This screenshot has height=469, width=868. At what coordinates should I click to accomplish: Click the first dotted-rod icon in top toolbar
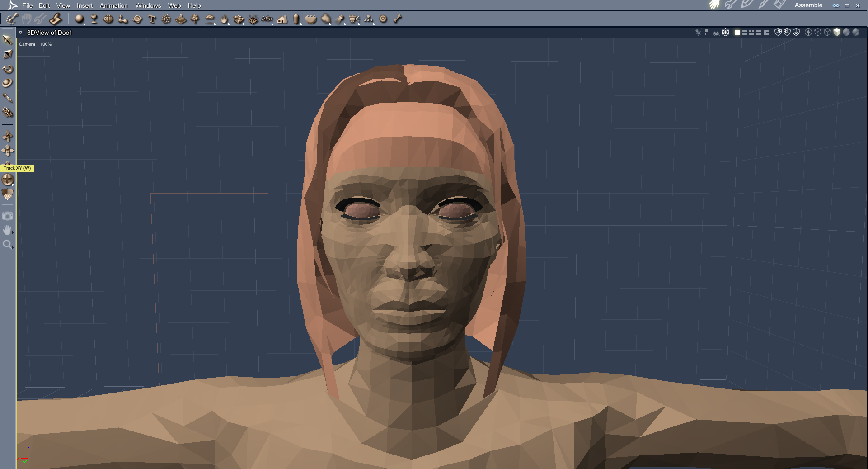(x=12, y=19)
